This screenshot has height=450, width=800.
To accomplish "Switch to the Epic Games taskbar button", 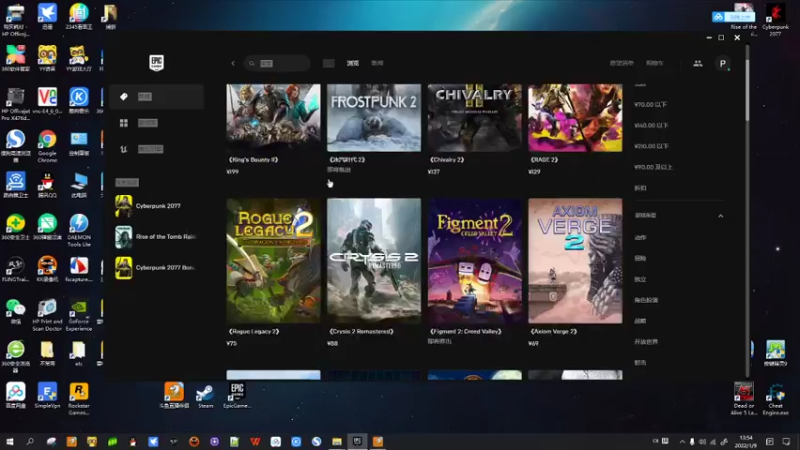I will point(357,441).
